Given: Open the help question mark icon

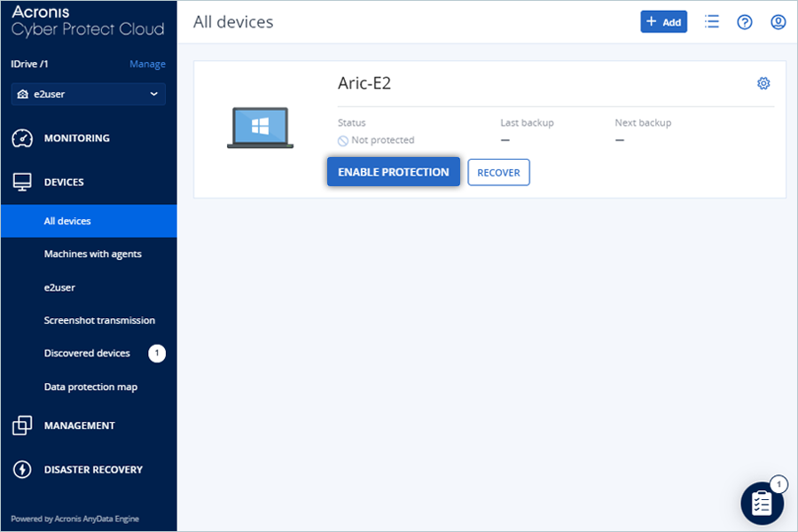Looking at the screenshot, I should 745,22.
